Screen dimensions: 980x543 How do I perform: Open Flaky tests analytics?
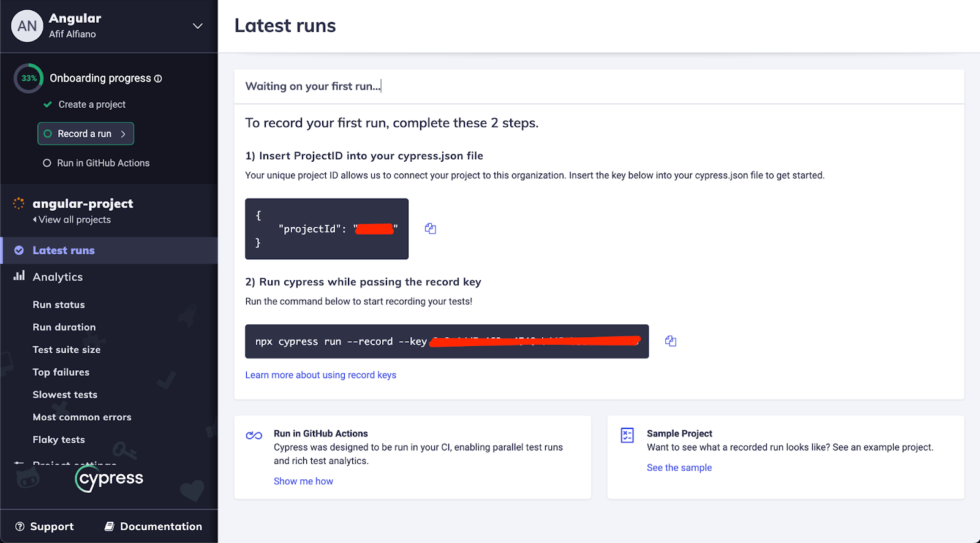click(x=59, y=439)
